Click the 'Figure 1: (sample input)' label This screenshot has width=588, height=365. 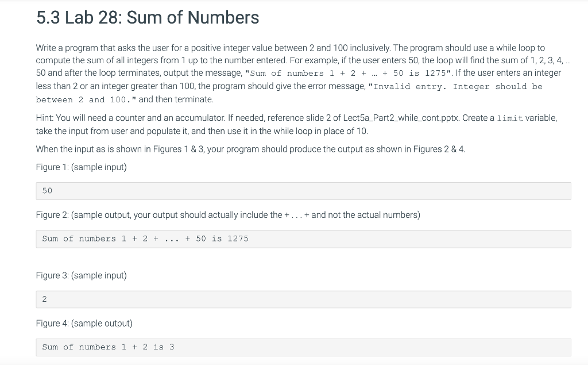click(82, 167)
